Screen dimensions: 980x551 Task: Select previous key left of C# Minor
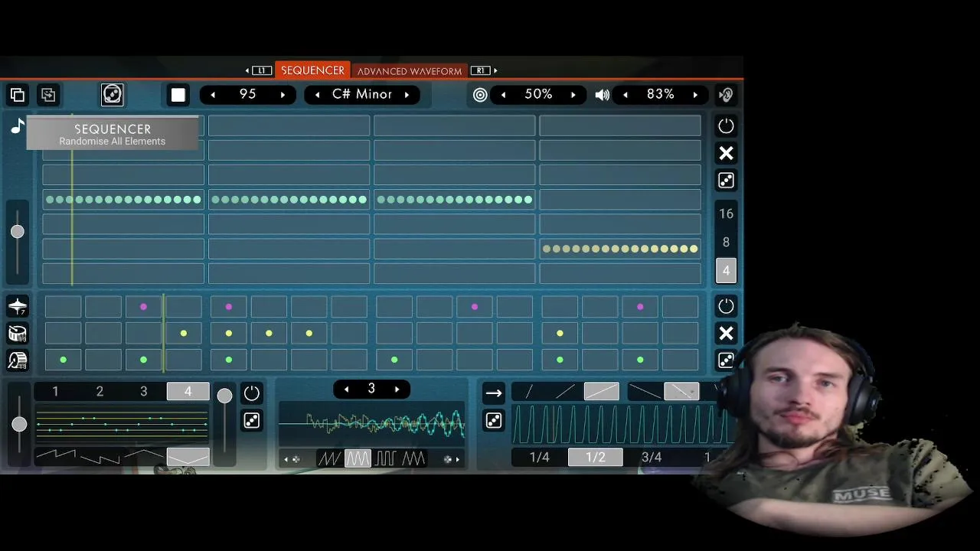pos(318,95)
